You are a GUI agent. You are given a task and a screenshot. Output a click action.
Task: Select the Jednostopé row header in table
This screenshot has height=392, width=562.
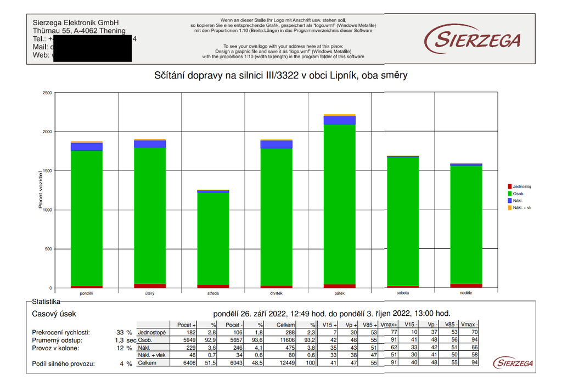[x=153, y=332]
